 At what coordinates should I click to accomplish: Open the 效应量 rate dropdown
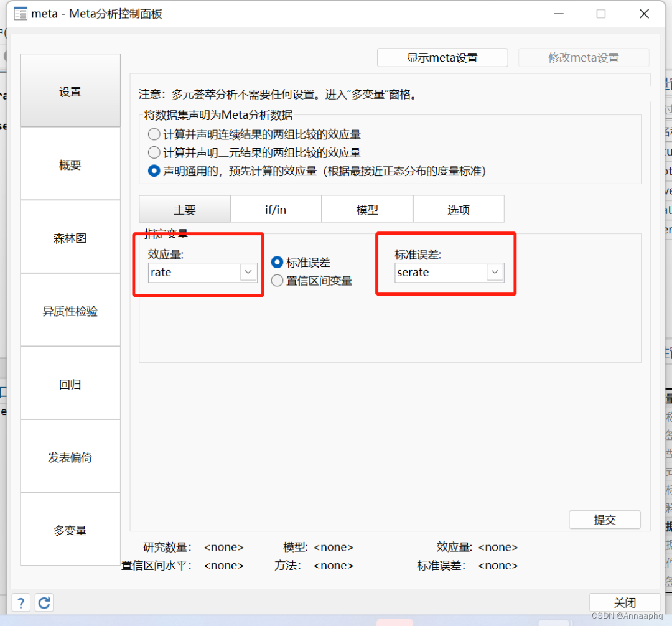(x=248, y=273)
